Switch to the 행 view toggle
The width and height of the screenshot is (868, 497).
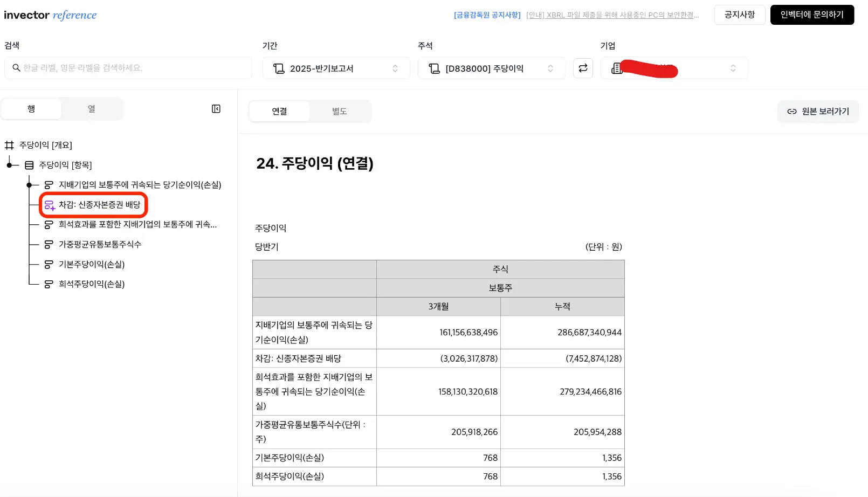[31, 109]
